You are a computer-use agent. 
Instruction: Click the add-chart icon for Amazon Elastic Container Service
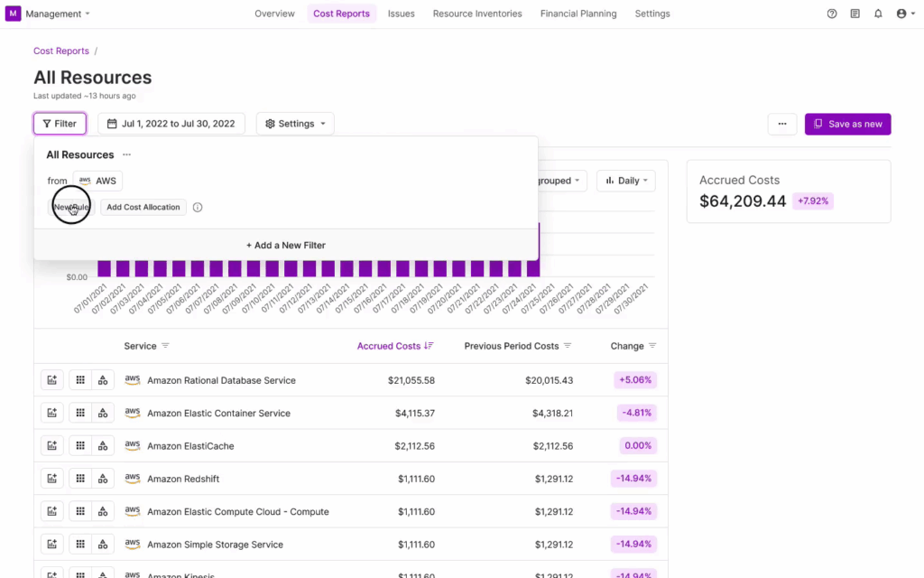point(51,413)
